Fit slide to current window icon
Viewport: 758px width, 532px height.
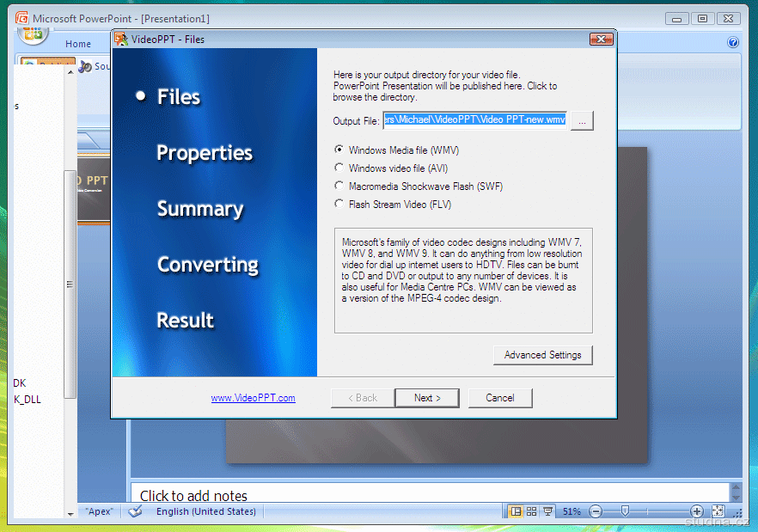click(718, 511)
